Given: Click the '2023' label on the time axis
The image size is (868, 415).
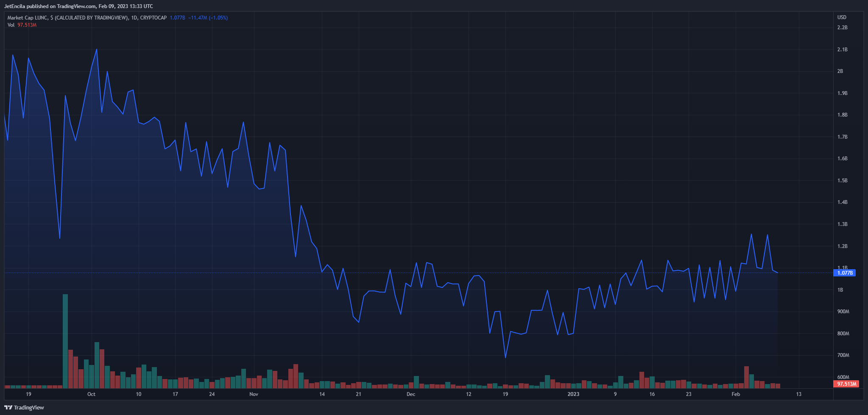Looking at the screenshot, I should coord(573,394).
